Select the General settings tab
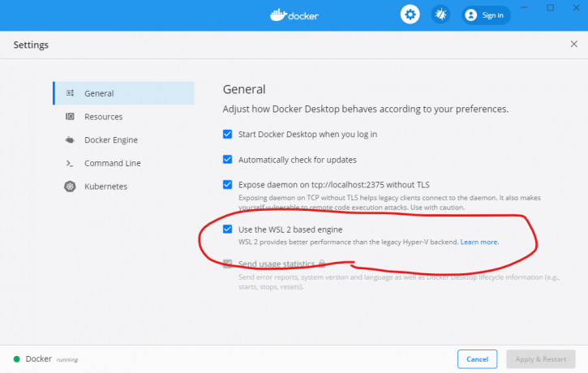 tap(124, 93)
